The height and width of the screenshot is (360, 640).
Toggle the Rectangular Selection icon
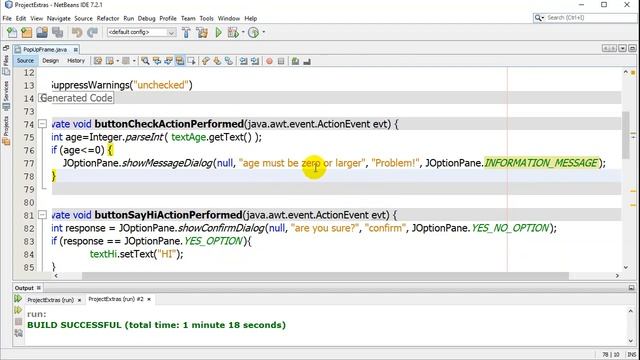191,61
